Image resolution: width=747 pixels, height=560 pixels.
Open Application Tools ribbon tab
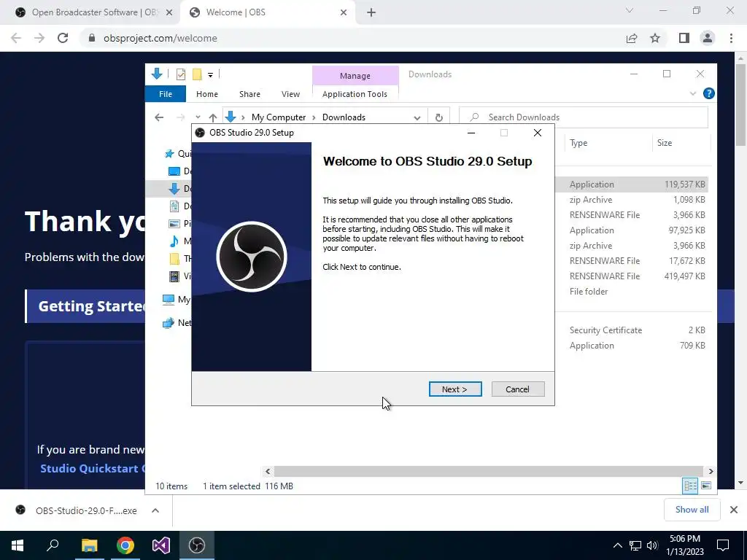pos(355,94)
